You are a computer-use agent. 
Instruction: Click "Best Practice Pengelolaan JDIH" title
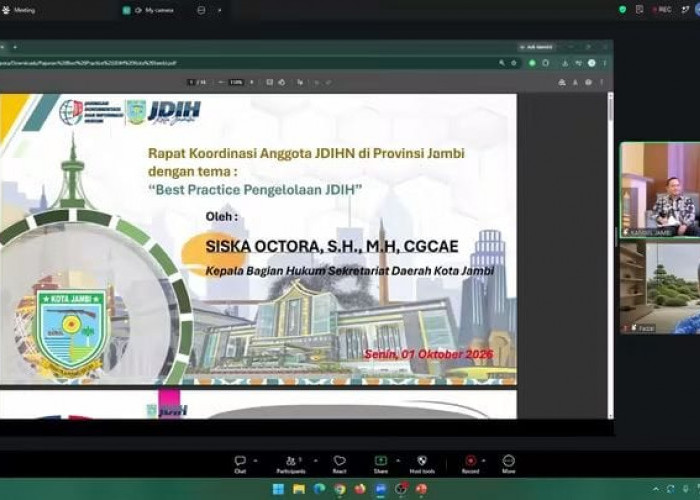255,190
